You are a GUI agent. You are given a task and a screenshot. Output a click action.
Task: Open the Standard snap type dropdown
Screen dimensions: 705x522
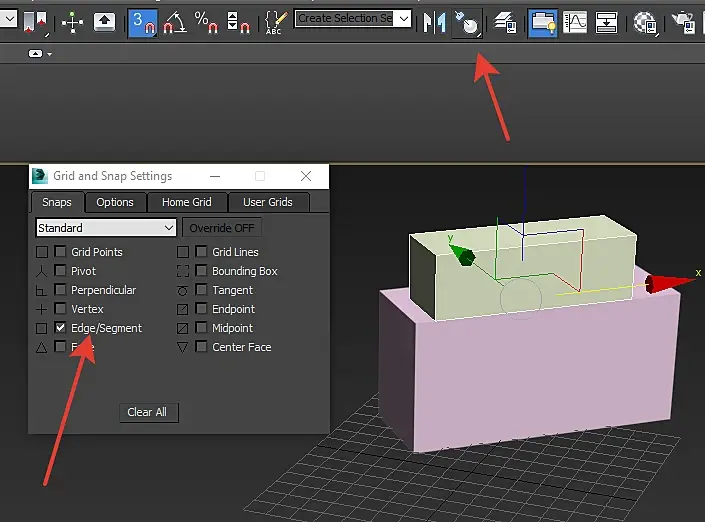[106, 228]
